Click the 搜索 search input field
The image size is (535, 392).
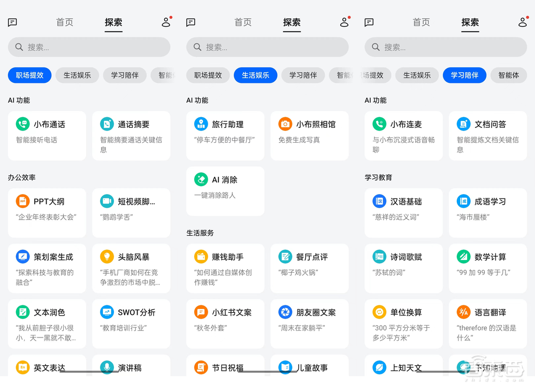coord(89,47)
